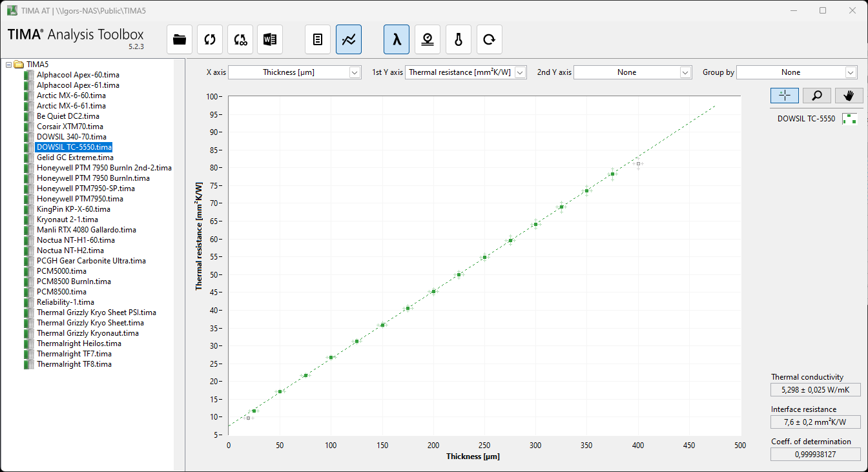868x472 pixels.
Task: Select PCM8500 BurnIn.tima file
Action: click(x=74, y=282)
